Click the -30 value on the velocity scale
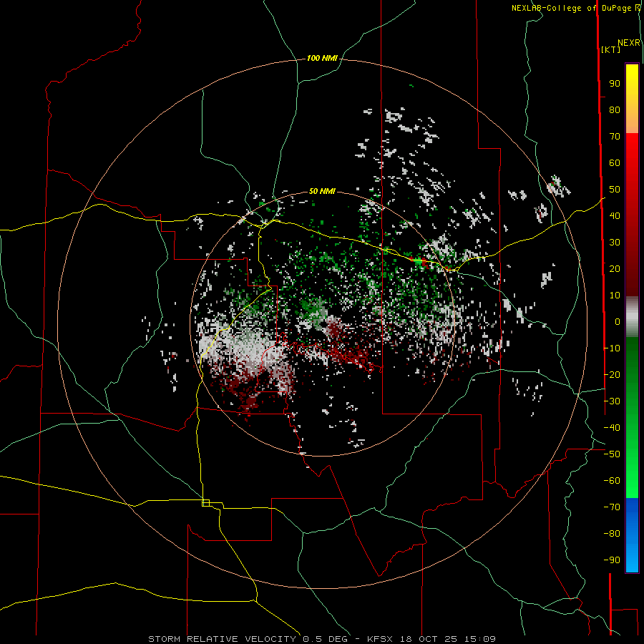Screen dimensions: 644x644 (612, 401)
